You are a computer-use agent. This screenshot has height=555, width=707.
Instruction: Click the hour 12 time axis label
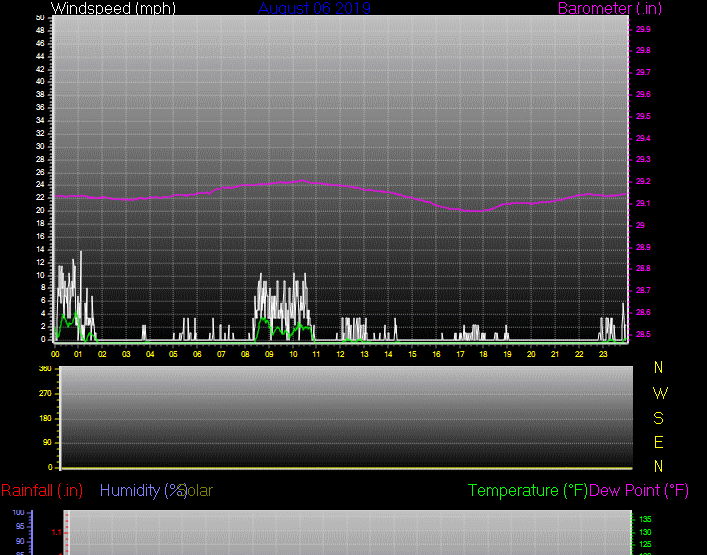click(x=340, y=354)
